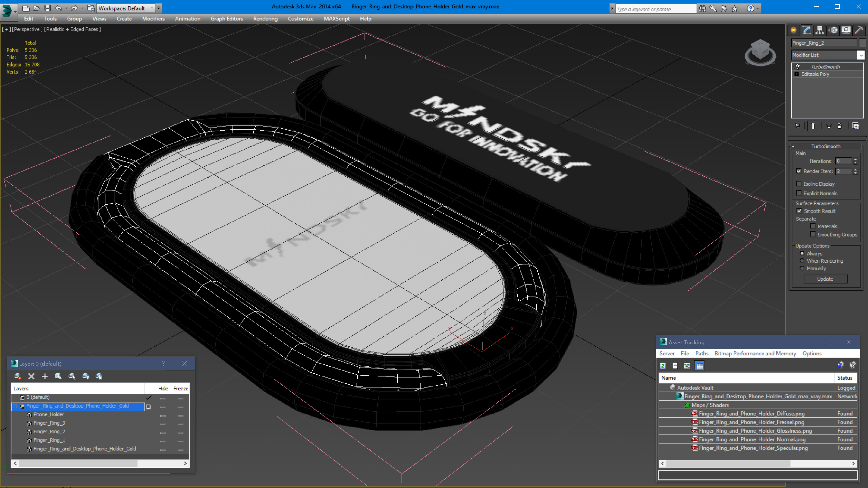Open the Modifiers menu

pos(153,19)
